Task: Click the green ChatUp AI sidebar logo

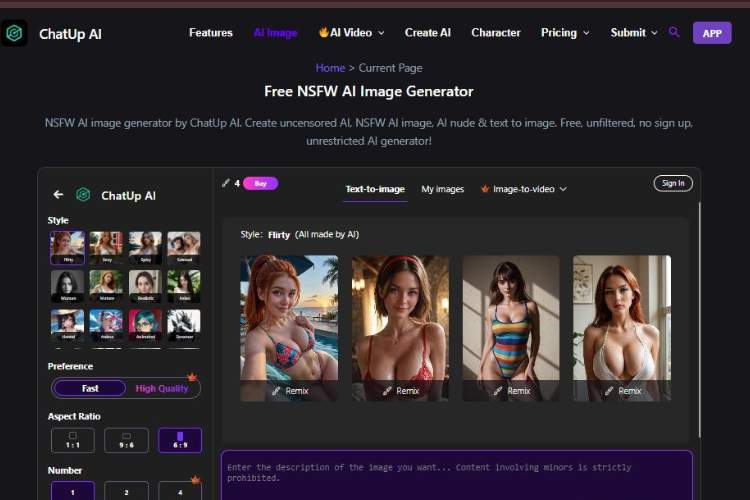Action: tap(83, 195)
